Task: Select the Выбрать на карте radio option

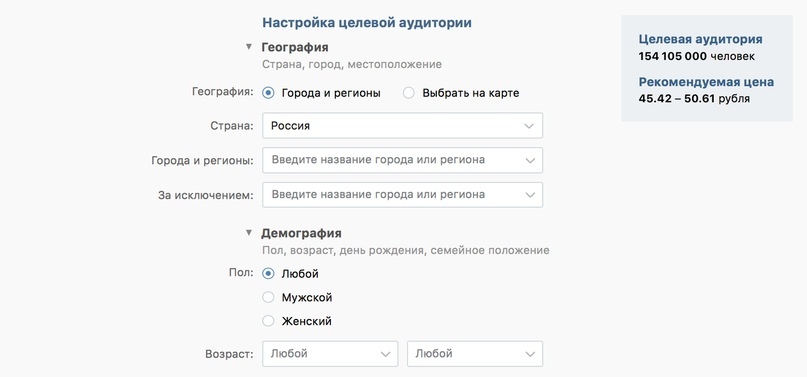Action: (x=409, y=93)
